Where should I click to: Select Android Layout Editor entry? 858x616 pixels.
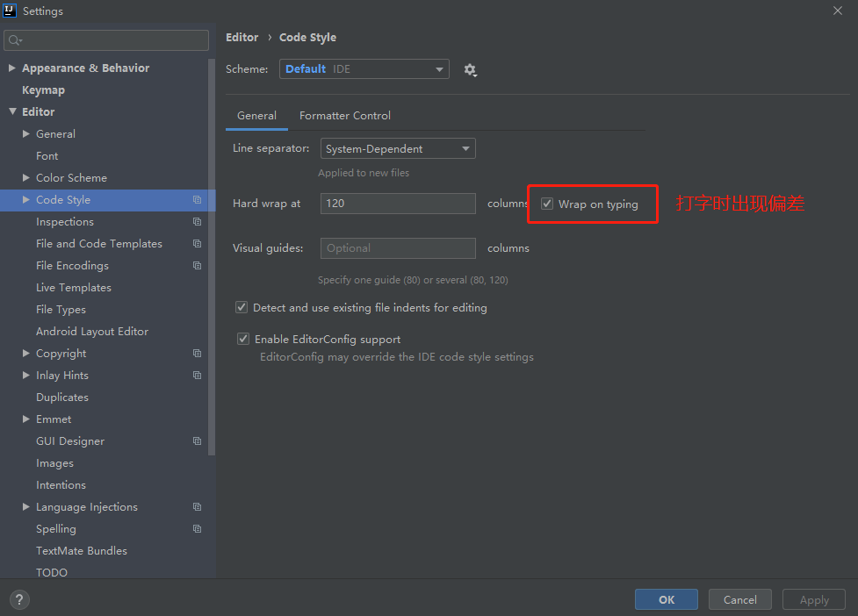coord(92,331)
